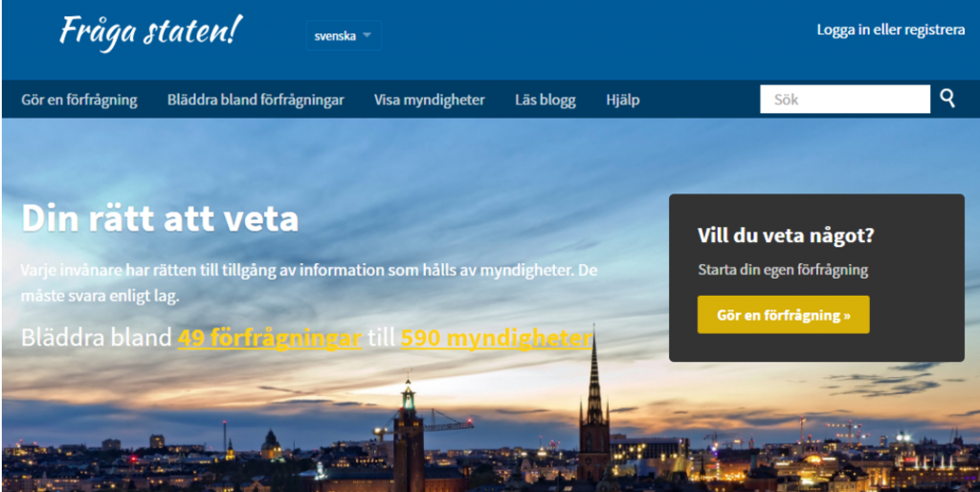Click the city hall tower in skyline photo
980x492 pixels.
pos(408,432)
